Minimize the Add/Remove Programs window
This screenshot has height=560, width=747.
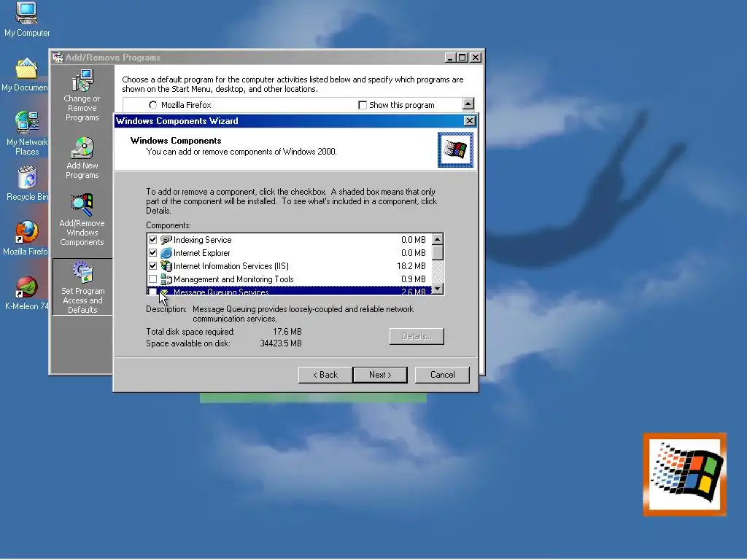450,58
